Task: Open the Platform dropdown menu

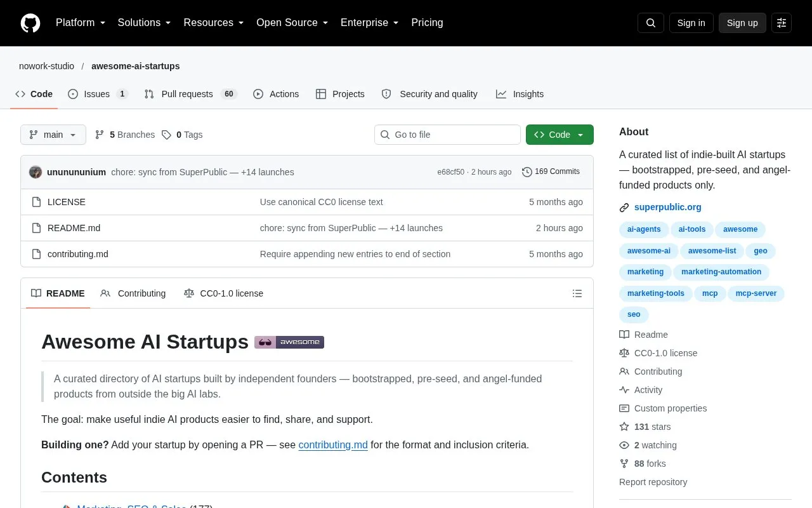Action: click(x=81, y=23)
